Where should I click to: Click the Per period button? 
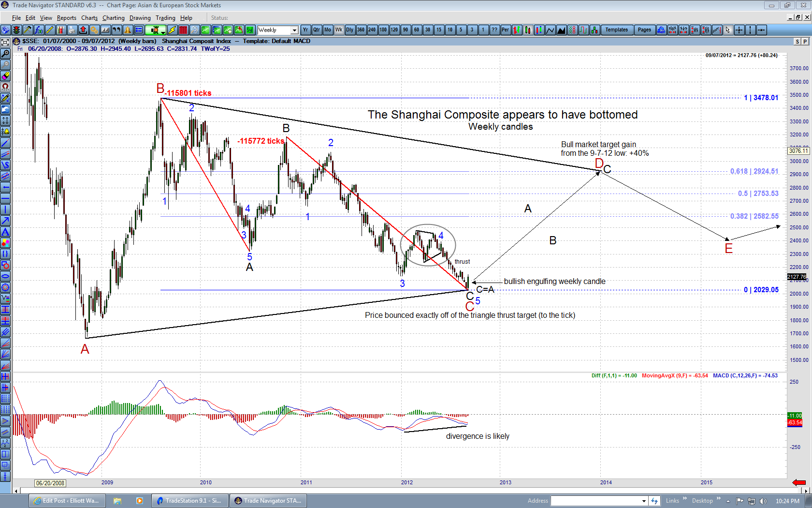pyautogui.click(x=506, y=30)
